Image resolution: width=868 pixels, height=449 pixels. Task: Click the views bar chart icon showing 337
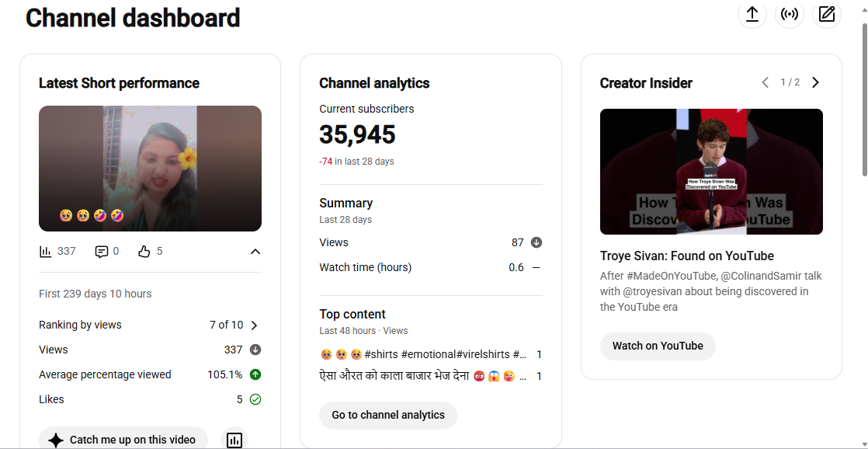45,252
